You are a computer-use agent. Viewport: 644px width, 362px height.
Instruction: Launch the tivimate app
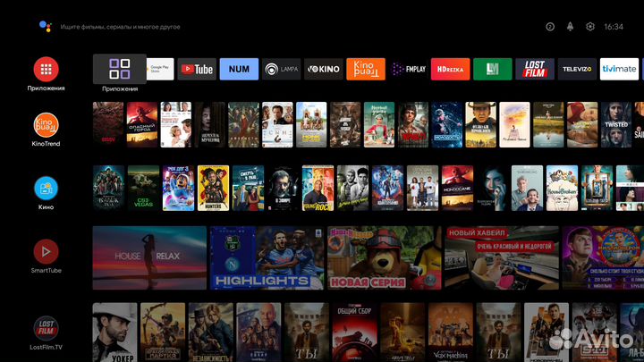pos(618,69)
